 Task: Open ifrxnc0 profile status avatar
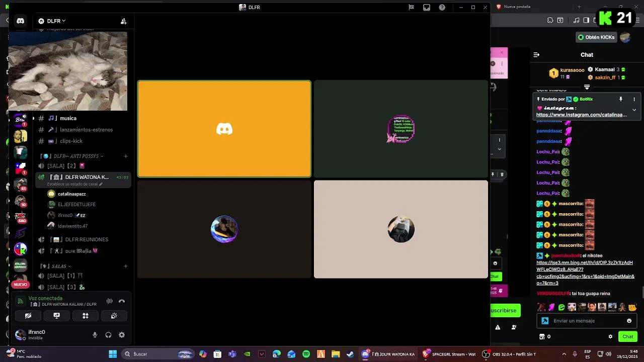(x=21, y=335)
